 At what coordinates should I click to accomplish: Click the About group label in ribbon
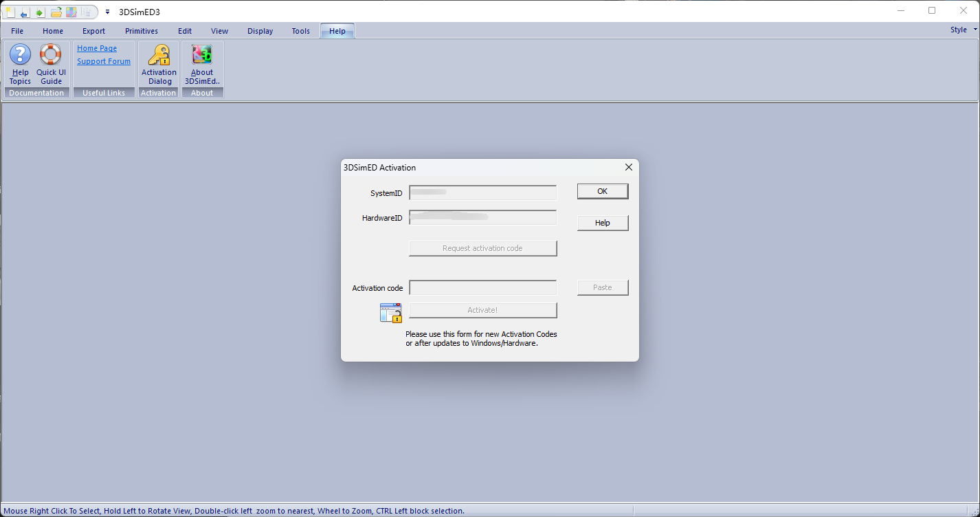(x=202, y=93)
